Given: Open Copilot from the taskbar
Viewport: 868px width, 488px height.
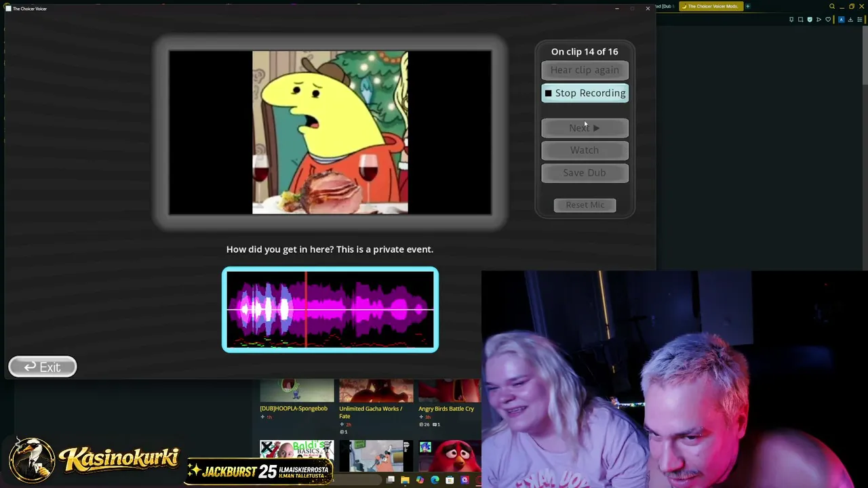Looking at the screenshot, I should pyautogui.click(x=420, y=481).
